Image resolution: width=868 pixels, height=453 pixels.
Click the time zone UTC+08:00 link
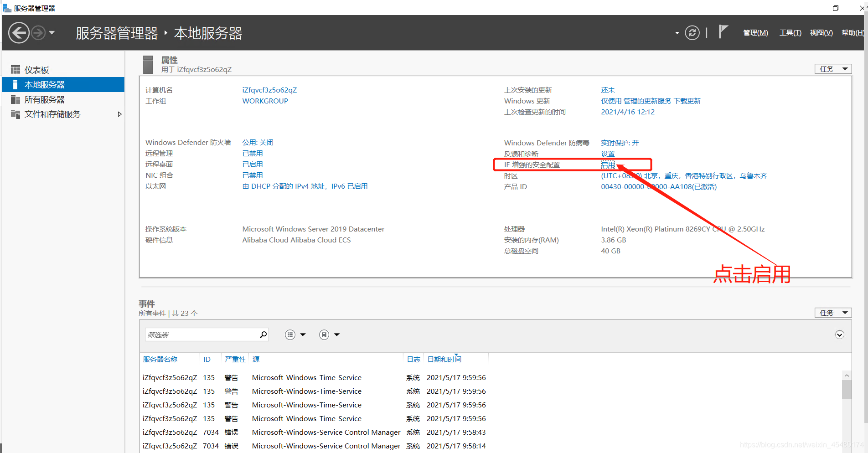click(x=684, y=176)
